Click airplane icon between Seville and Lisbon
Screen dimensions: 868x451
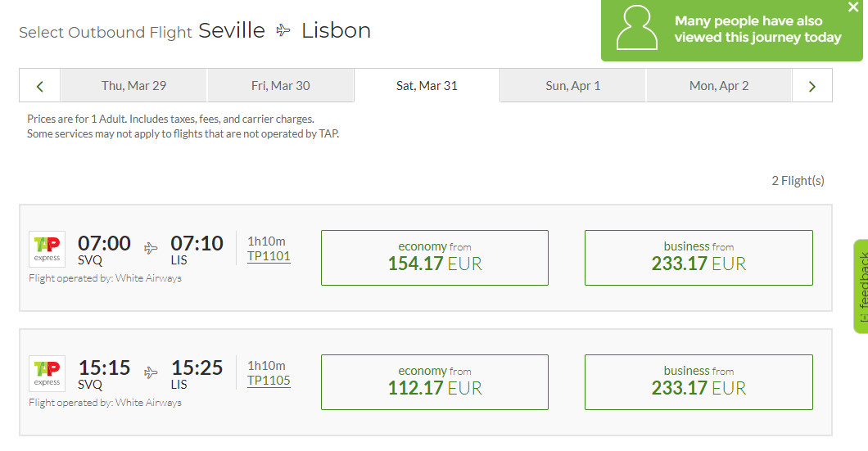click(283, 30)
